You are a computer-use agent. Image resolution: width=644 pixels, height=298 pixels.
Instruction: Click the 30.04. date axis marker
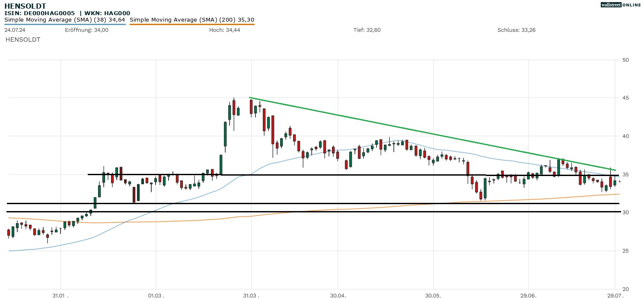point(338,295)
